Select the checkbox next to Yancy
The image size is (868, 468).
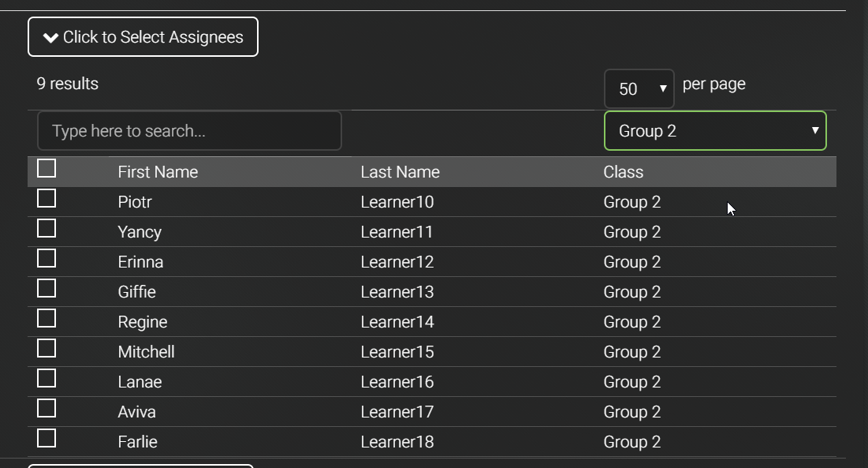(x=47, y=228)
